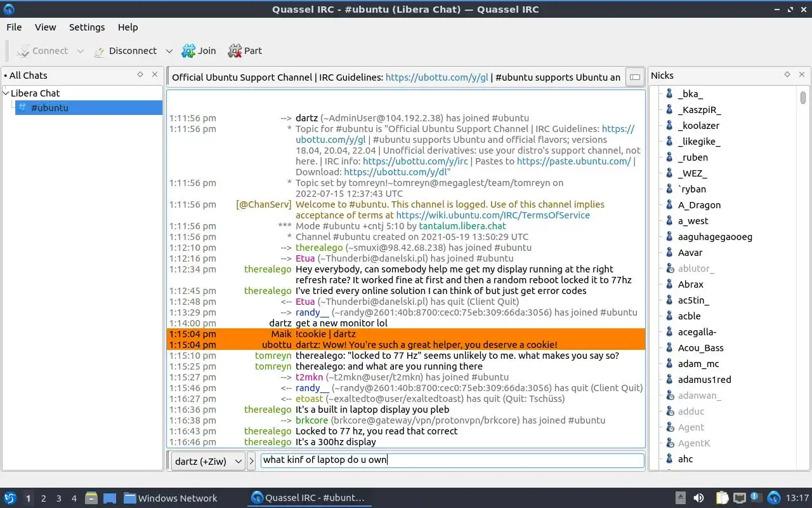Open the application menu in taskbar

(10, 498)
